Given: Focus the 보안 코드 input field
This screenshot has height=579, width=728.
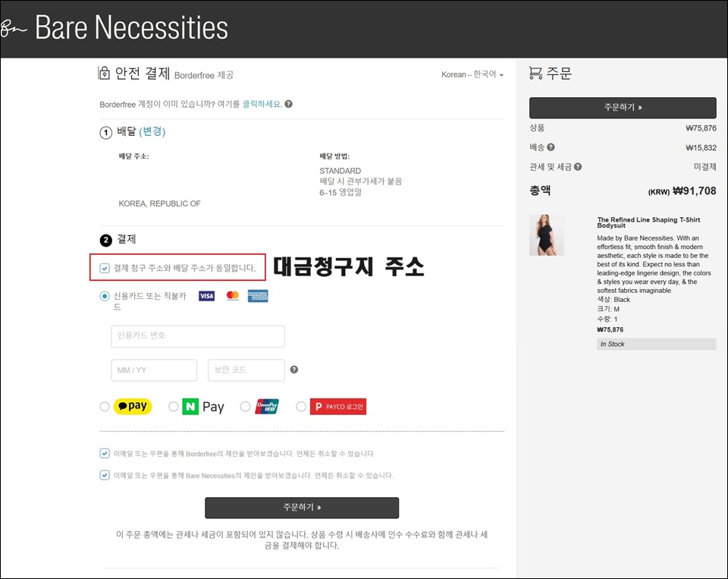Looking at the screenshot, I should tap(246, 370).
